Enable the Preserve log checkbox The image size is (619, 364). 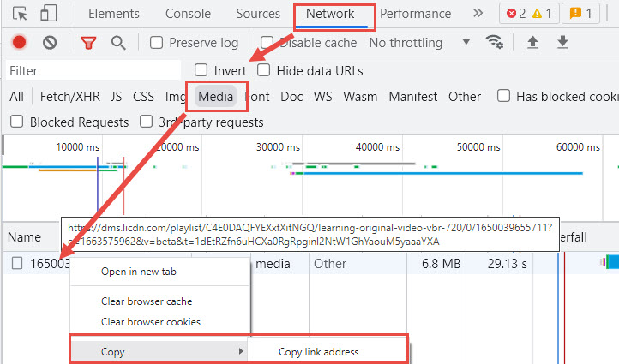tap(156, 43)
